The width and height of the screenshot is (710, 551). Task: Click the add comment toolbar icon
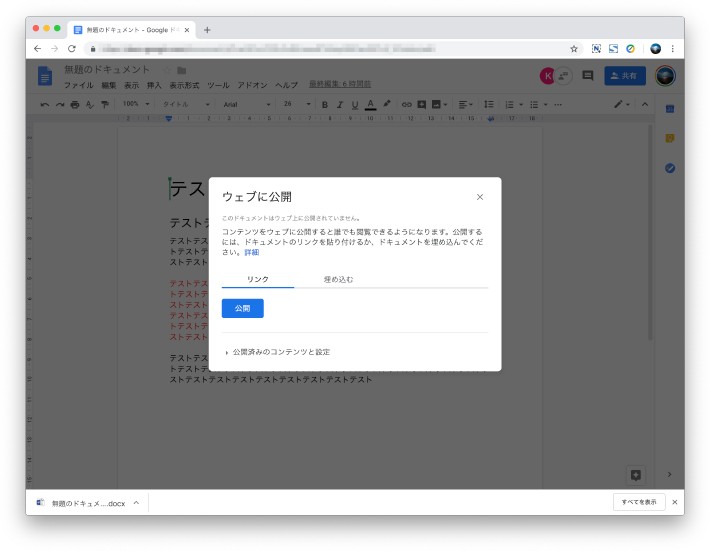pos(422,105)
